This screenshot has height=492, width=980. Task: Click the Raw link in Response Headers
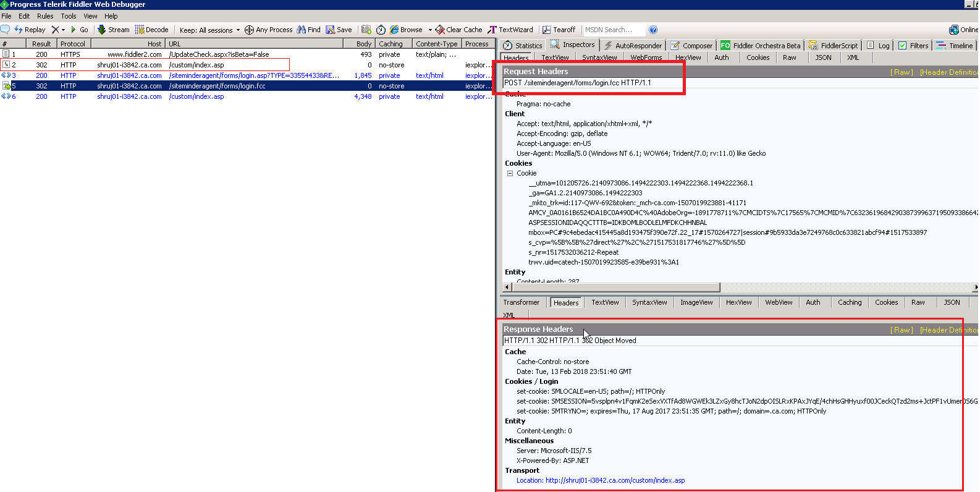pos(902,330)
